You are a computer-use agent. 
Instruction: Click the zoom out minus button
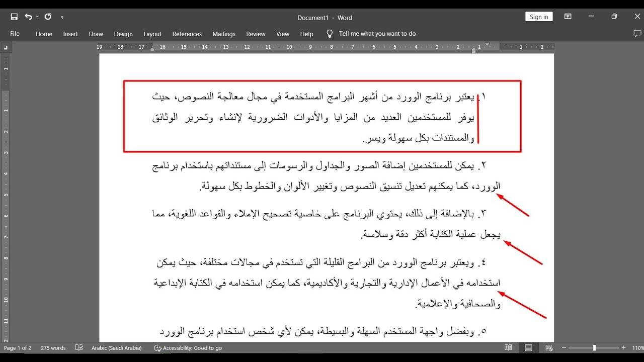click(x=565, y=348)
